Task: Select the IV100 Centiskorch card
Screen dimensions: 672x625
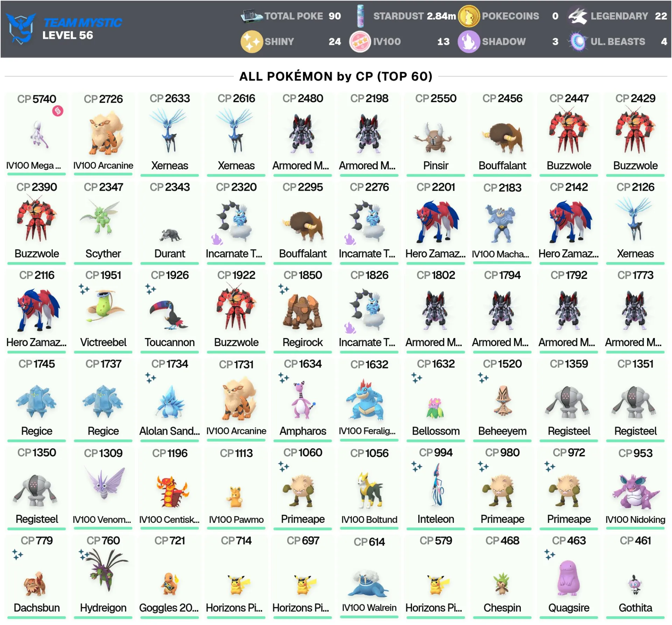Action: [x=170, y=489]
